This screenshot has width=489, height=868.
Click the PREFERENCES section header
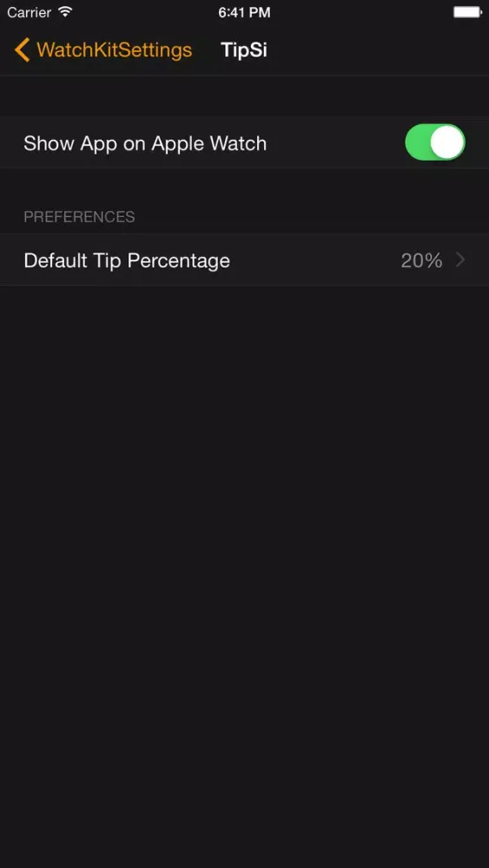(x=79, y=216)
